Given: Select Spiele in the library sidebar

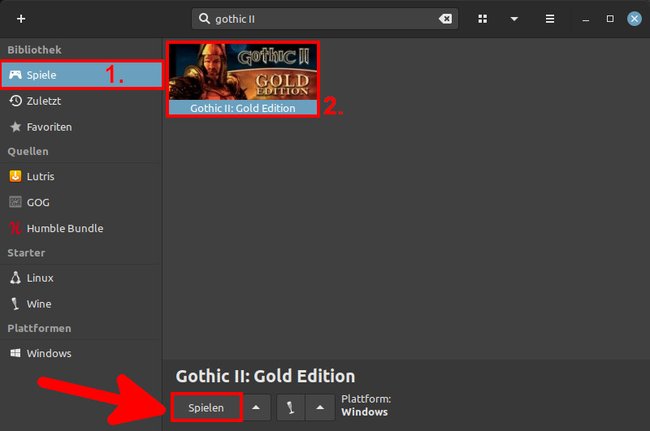Looking at the screenshot, I should pyautogui.click(x=81, y=75).
